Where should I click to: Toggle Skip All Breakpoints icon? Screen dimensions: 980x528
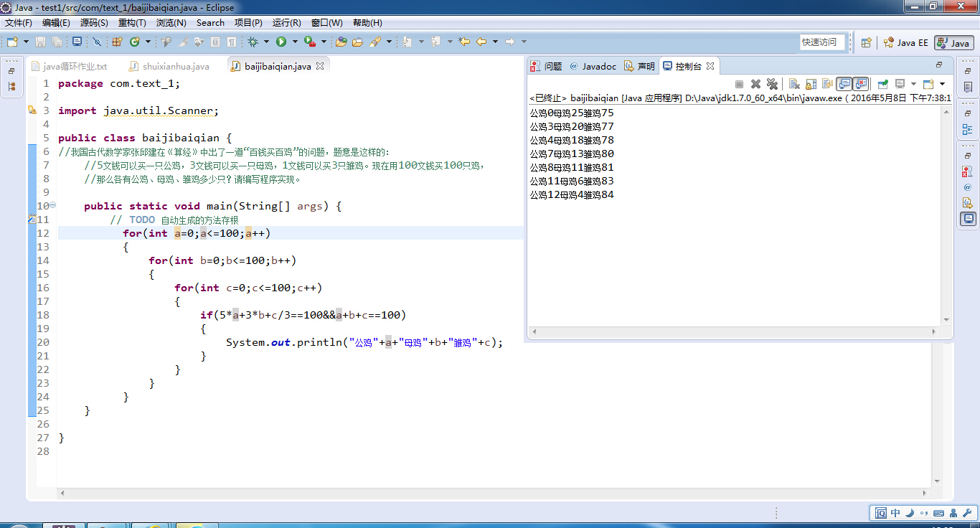(x=97, y=42)
